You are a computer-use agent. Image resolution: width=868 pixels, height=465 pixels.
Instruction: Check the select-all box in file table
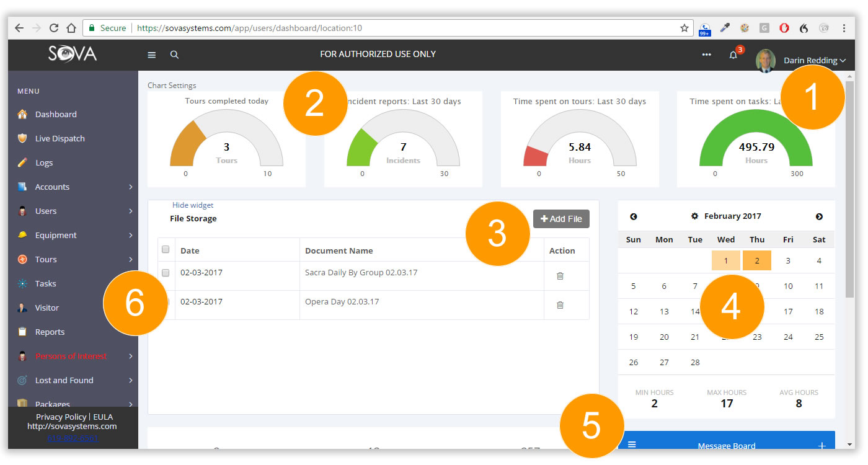coord(166,250)
